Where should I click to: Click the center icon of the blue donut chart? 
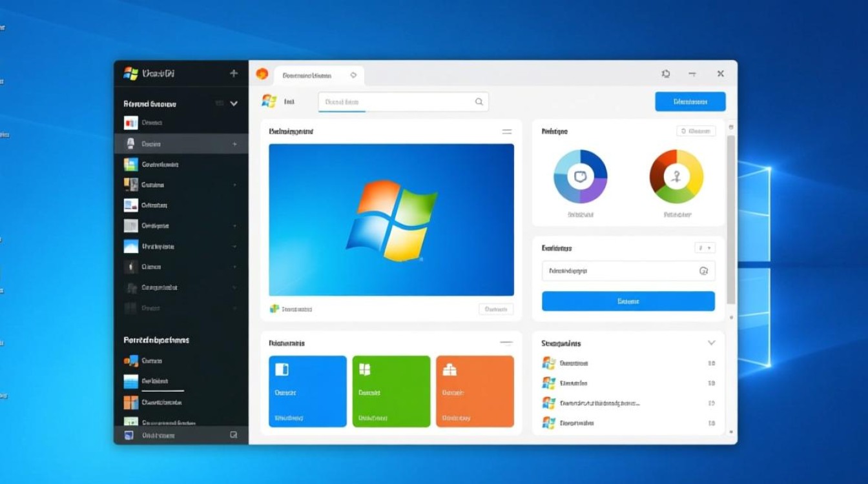(x=580, y=176)
